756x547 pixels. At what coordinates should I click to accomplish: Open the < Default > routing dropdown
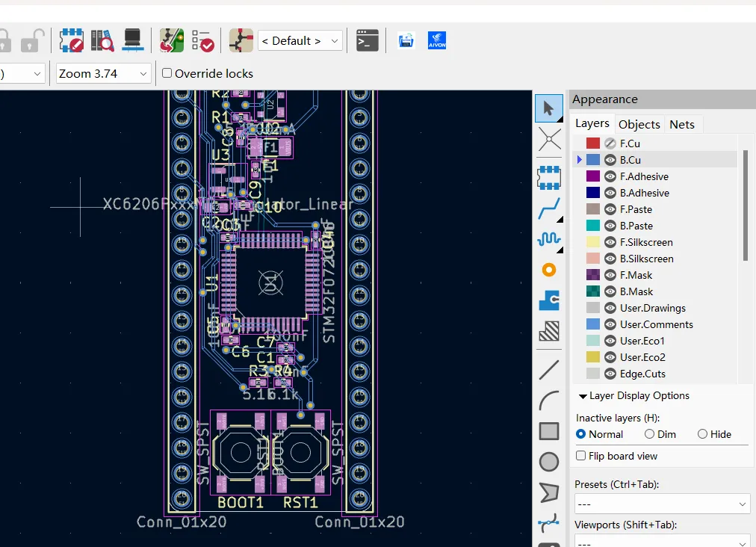(x=300, y=41)
